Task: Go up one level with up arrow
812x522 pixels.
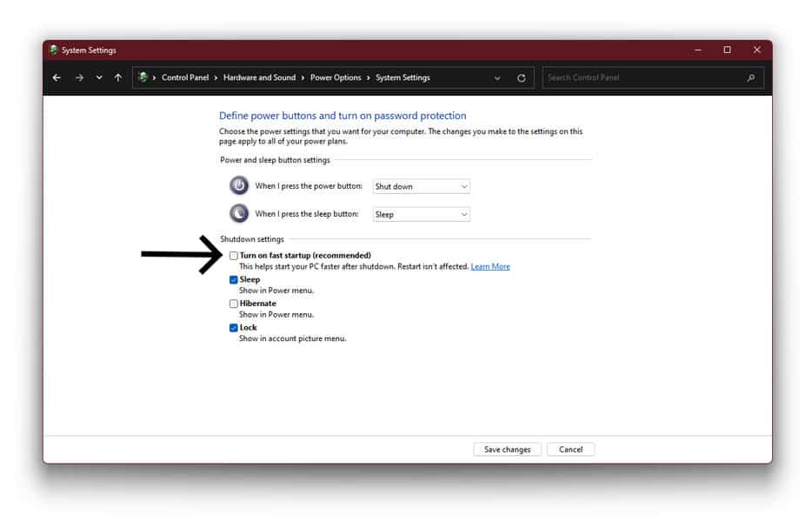Action: pos(118,77)
